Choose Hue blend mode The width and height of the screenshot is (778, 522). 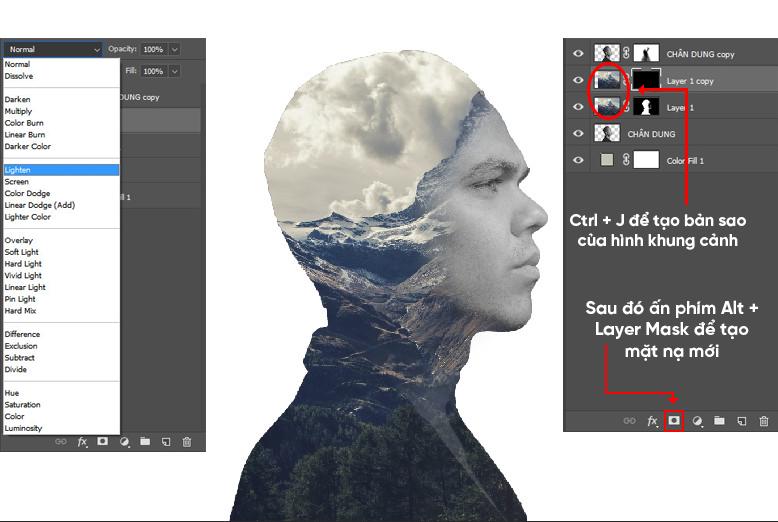click(x=61, y=393)
